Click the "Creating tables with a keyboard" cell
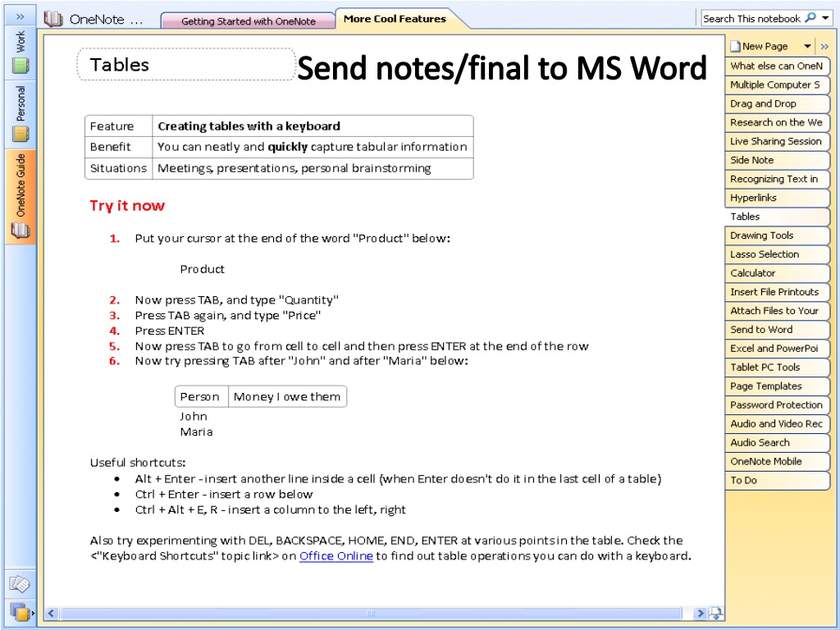The height and width of the screenshot is (630, 840). coord(313,126)
